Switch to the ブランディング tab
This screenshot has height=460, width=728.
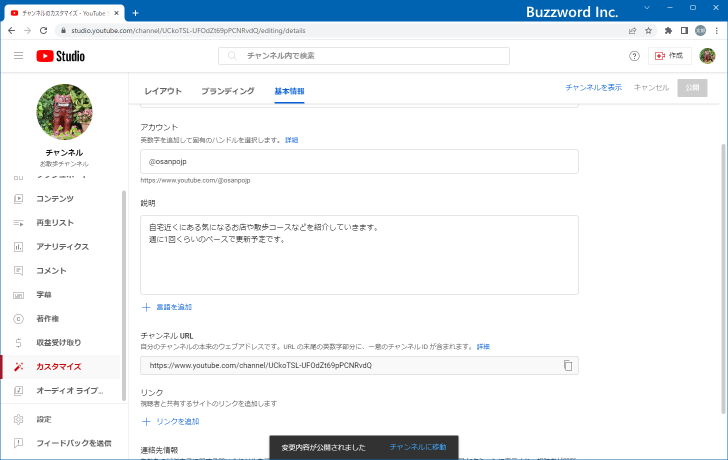228,91
